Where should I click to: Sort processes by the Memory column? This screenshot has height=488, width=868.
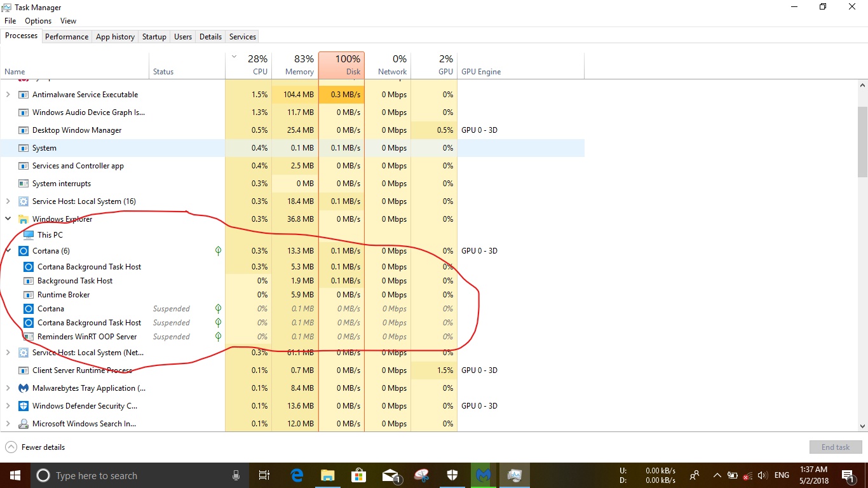point(295,65)
